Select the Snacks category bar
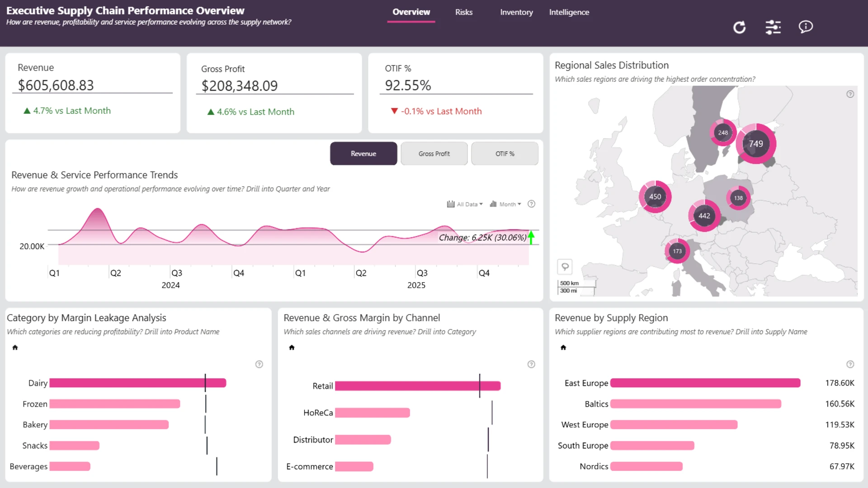 75,446
